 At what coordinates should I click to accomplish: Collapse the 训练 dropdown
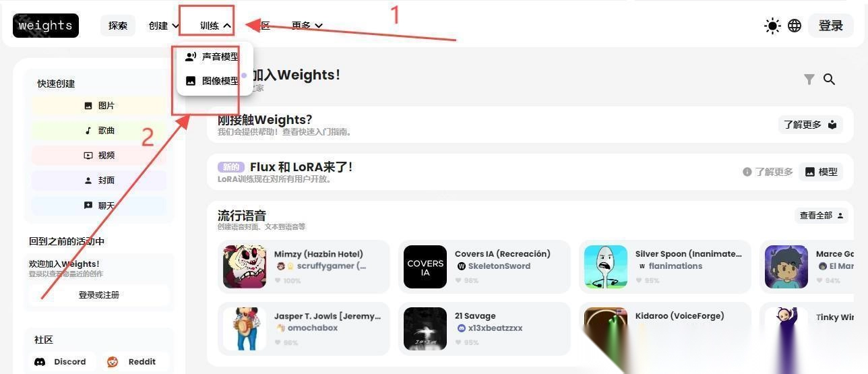tap(216, 26)
